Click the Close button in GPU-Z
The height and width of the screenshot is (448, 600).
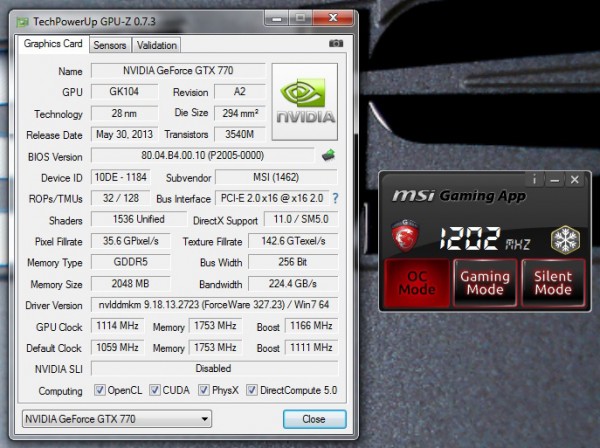(315, 419)
